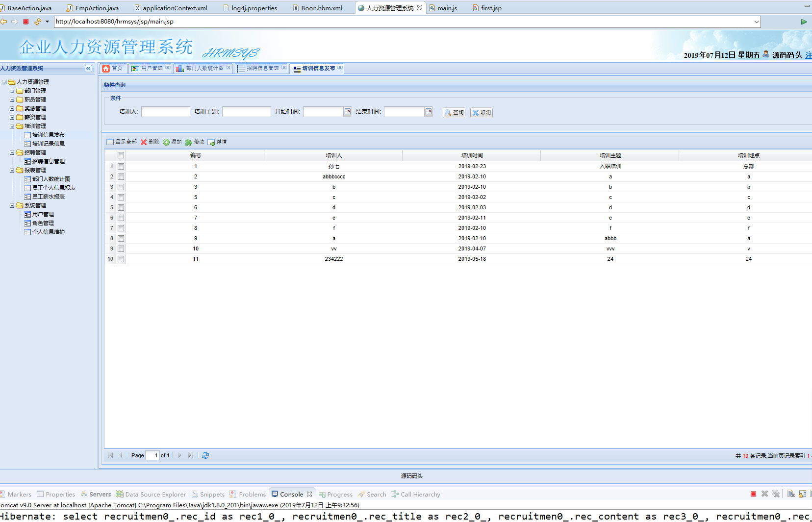Tick the checkbox for row 234222
The height and width of the screenshot is (522, 812).
(121, 259)
